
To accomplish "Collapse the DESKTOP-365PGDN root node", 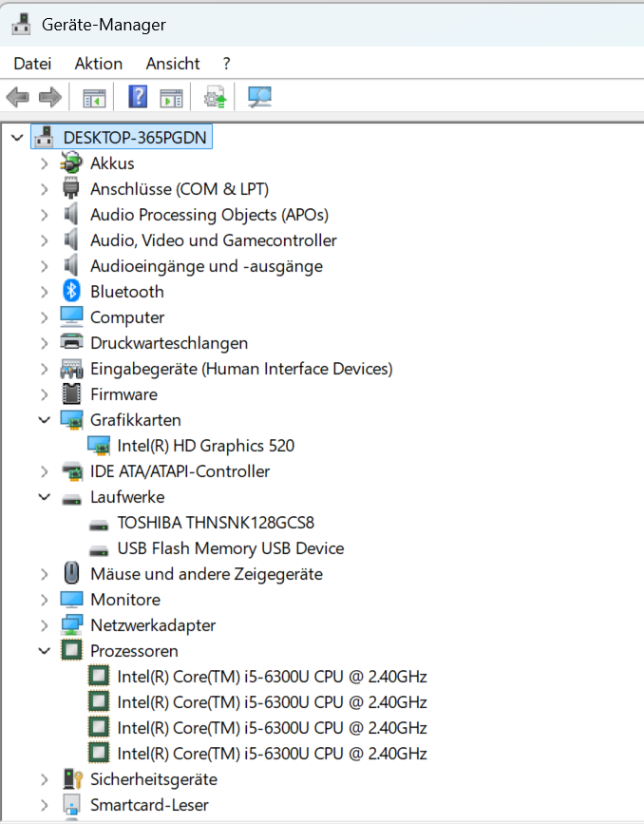I will [17, 138].
